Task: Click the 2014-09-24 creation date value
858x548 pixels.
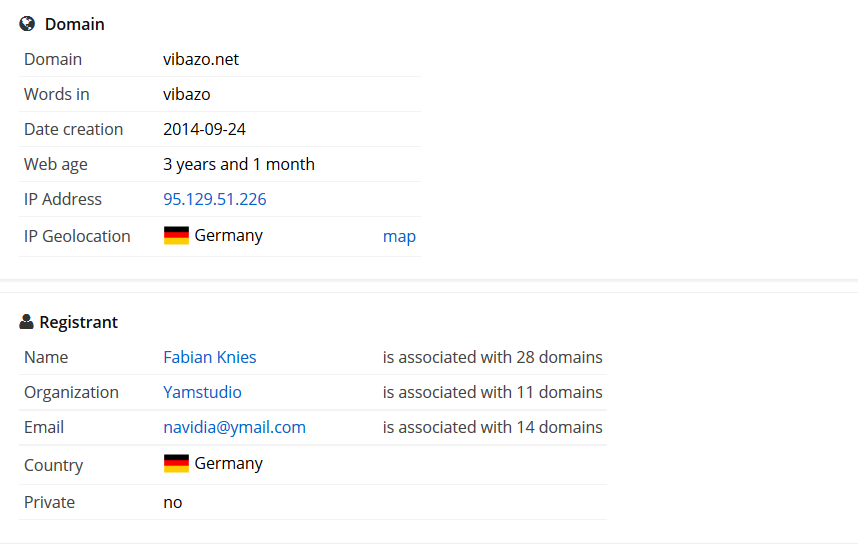Action: (x=204, y=129)
